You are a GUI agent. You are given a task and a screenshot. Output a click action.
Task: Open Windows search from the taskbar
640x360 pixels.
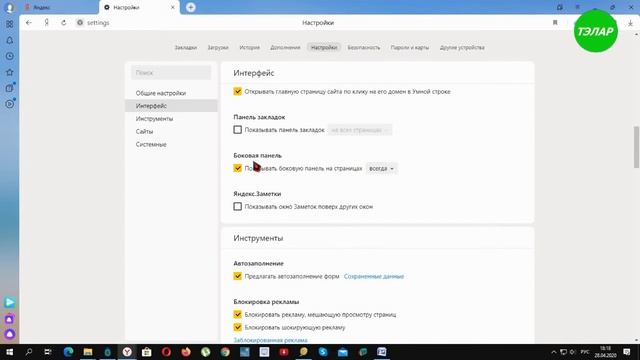(x=29, y=352)
